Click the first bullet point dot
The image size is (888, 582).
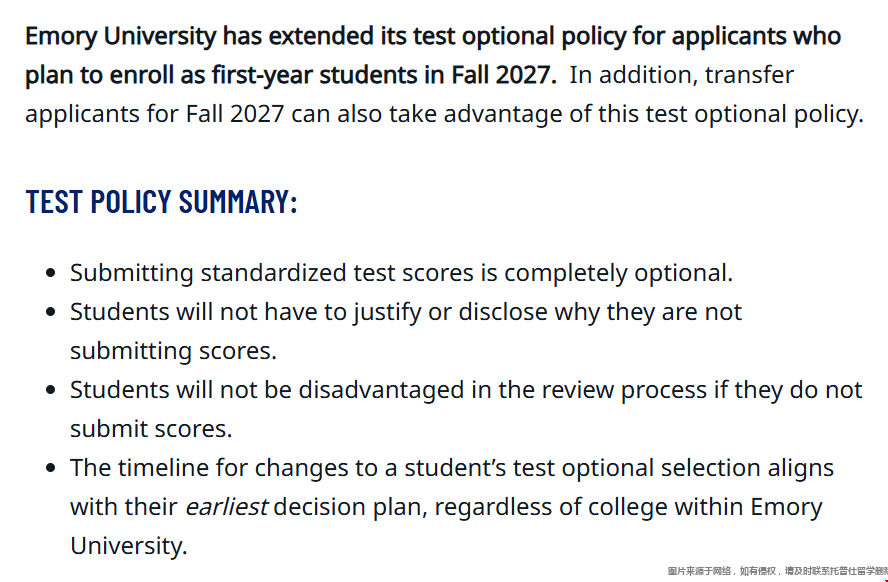(51, 273)
